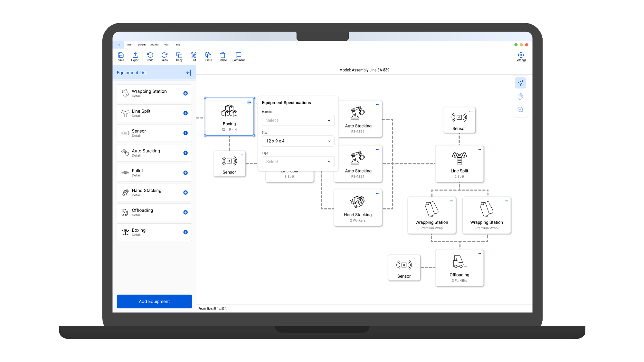Collapse the Equipment List panel
Image resolution: width=644 pixels, height=362 pixels.
coord(188,73)
